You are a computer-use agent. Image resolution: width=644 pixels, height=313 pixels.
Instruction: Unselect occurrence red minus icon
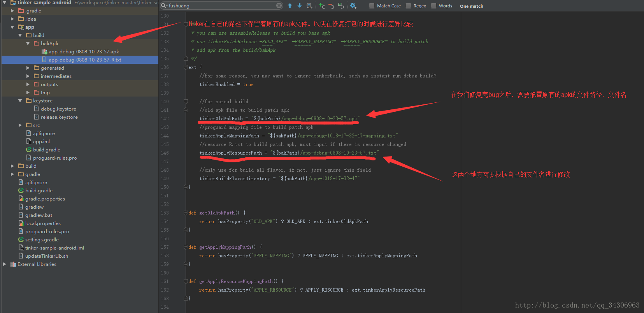click(331, 5)
